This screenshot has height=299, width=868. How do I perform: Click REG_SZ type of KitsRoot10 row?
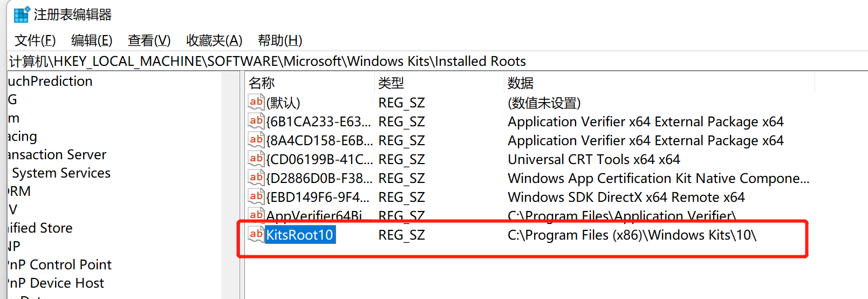click(401, 235)
